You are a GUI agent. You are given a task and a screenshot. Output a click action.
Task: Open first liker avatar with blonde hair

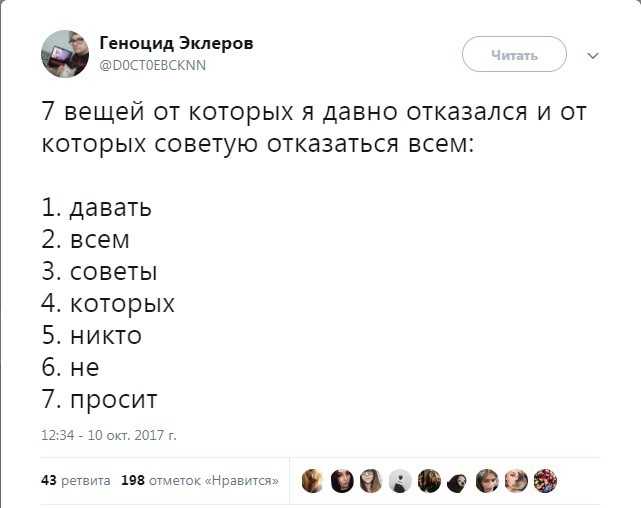pyautogui.click(x=313, y=480)
